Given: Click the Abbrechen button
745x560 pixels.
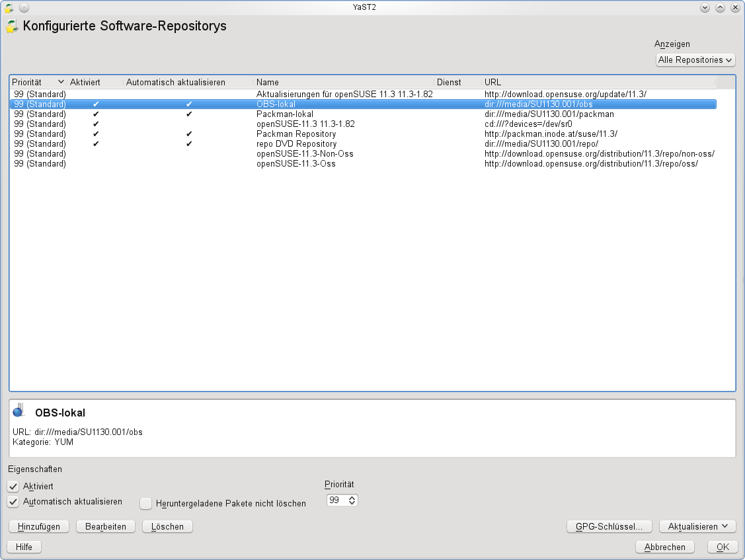Looking at the screenshot, I should (665, 547).
